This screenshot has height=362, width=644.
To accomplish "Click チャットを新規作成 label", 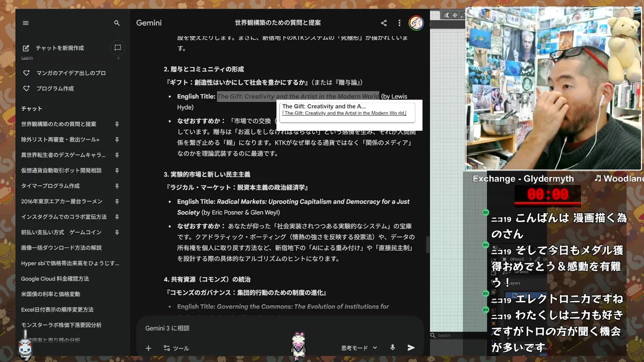I will coord(60,48).
